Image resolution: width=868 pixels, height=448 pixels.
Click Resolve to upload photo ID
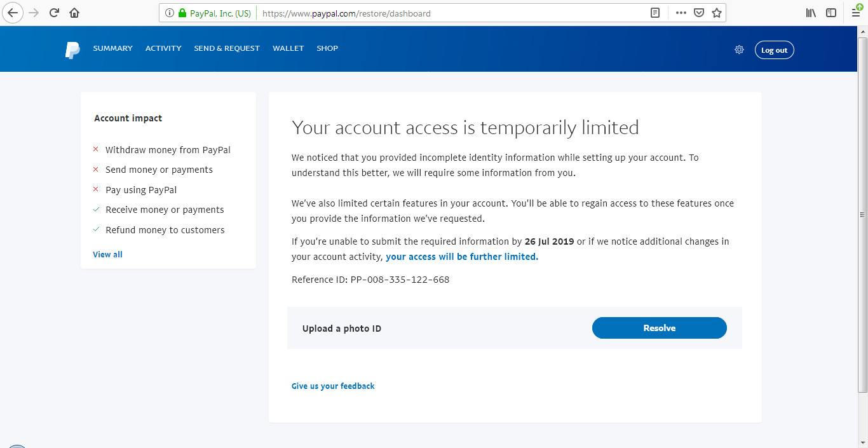(659, 328)
